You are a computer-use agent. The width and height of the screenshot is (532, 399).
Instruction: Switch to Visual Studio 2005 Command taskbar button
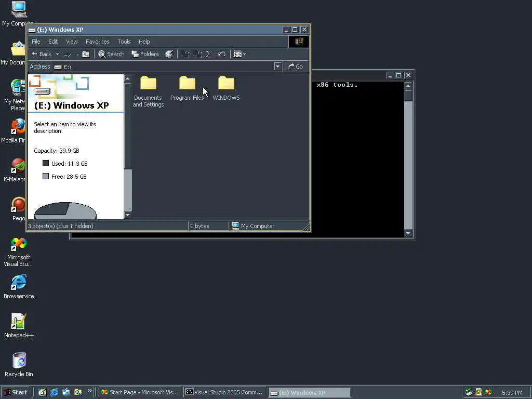click(x=224, y=392)
